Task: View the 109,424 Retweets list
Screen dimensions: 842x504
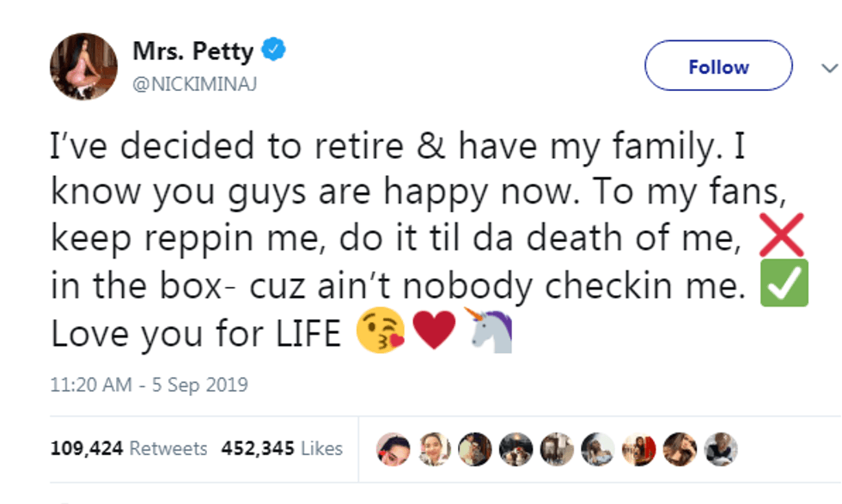Action: click(129, 448)
